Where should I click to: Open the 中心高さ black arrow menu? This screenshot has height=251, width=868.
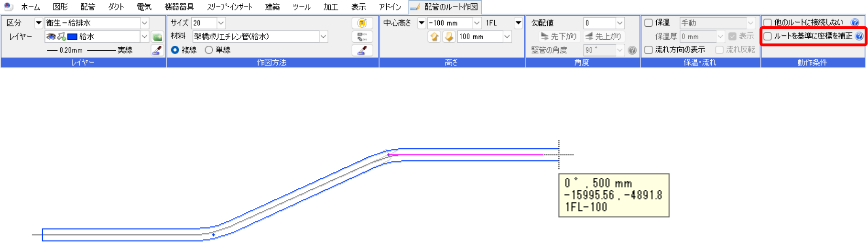(x=421, y=22)
